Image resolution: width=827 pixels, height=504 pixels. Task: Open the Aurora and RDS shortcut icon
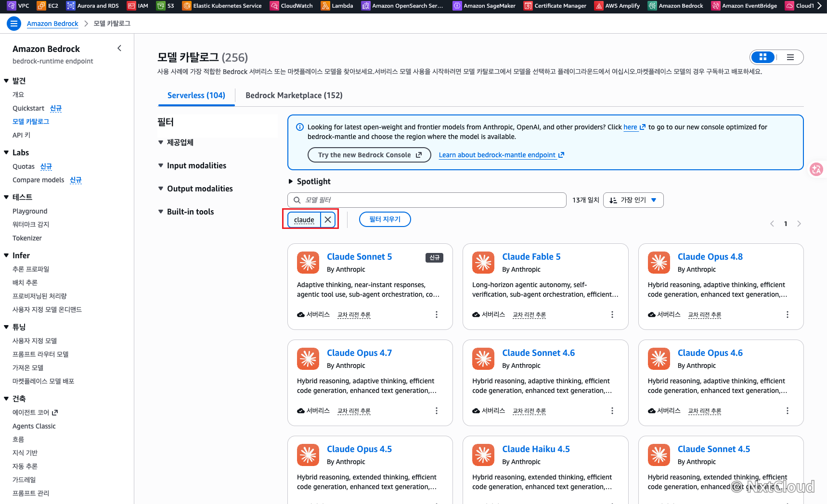click(x=71, y=6)
